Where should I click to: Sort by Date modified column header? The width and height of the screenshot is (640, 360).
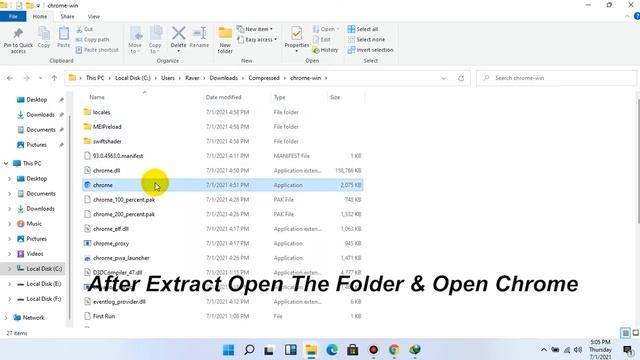(224, 97)
